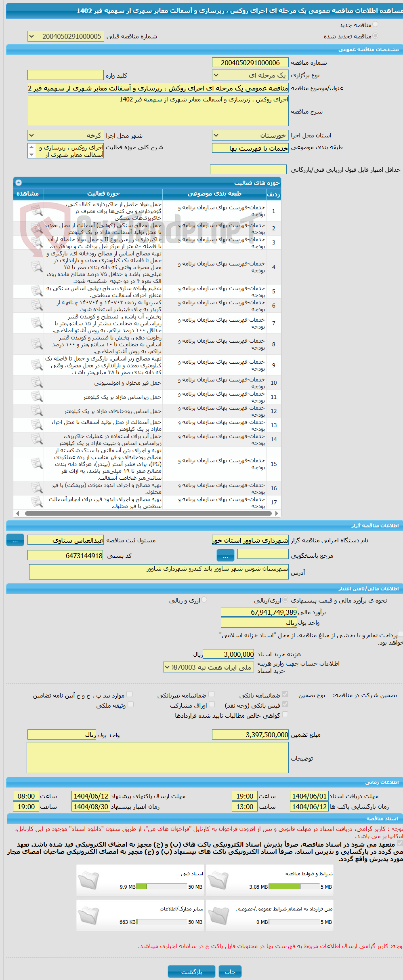This screenshot has height=980, width=403.
Task: Toggle the ضمانتنامه غیربانکی checkbox
Action: click(211, 695)
